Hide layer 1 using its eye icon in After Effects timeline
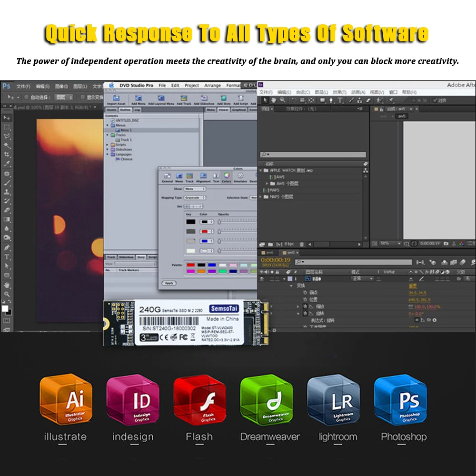Viewport: 476px width, 476px height. (x=262, y=278)
